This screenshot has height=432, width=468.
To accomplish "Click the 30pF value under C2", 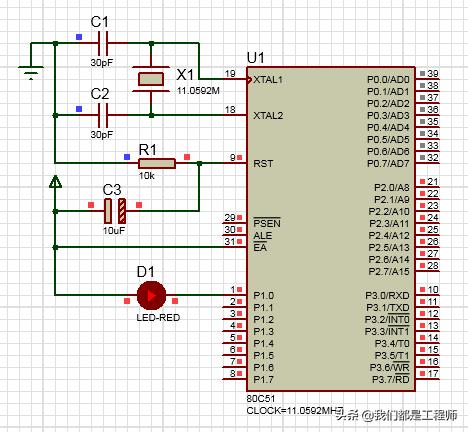I will 102,134.
